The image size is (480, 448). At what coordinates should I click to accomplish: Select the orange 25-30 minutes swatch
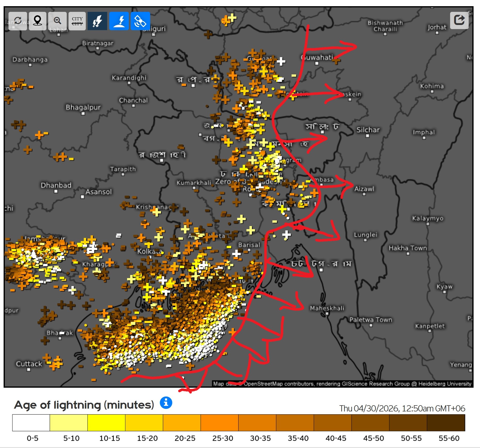click(x=219, y=423)
